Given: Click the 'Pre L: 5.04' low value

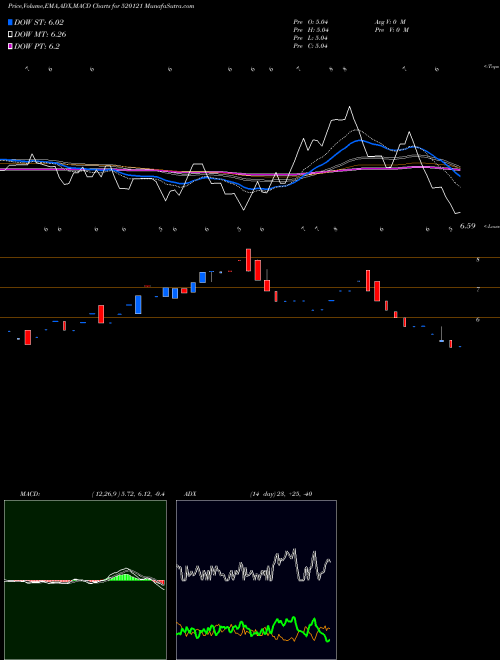Looking at the screenshot, I should tap(311, 38).
